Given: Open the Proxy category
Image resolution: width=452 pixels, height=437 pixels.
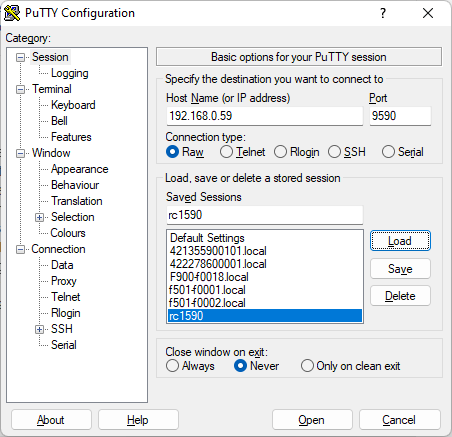Looking at the screenshot, I should click(64, 281).
